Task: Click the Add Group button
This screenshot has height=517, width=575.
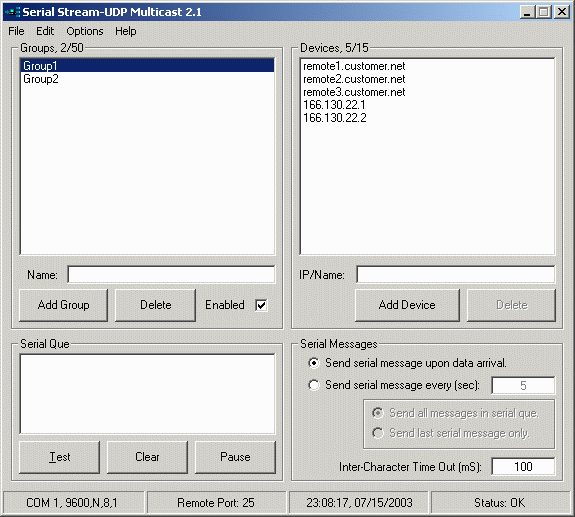Action: pos(63,305)
